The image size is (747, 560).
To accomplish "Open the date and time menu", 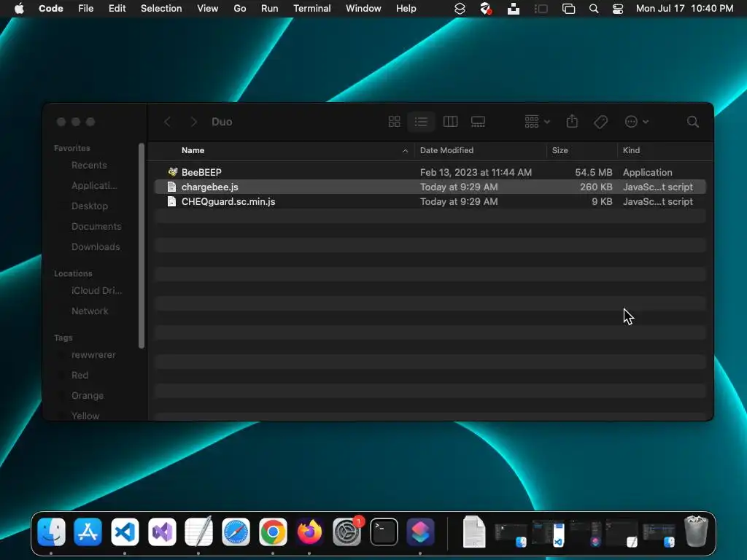I will point(684,9).
